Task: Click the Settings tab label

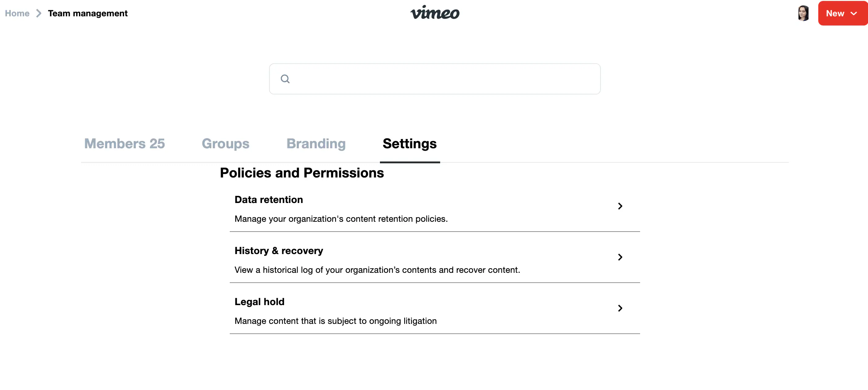Action: point(410,143)
